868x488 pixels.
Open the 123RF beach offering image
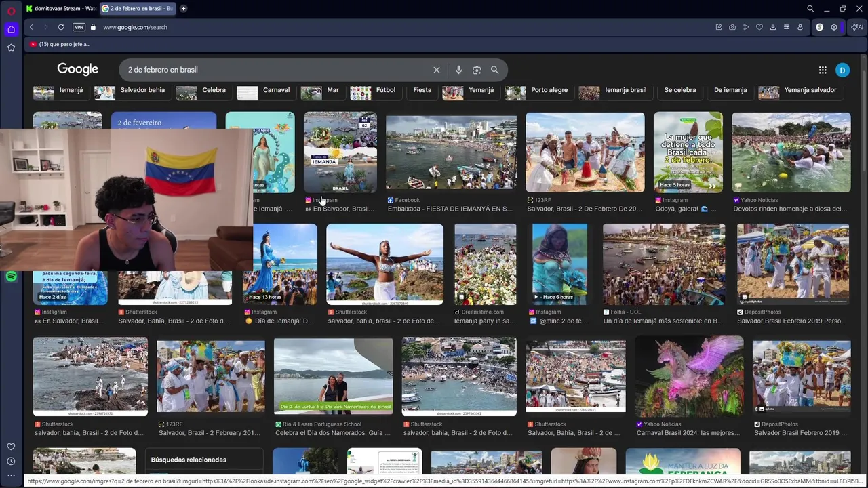tap(585, 152)
